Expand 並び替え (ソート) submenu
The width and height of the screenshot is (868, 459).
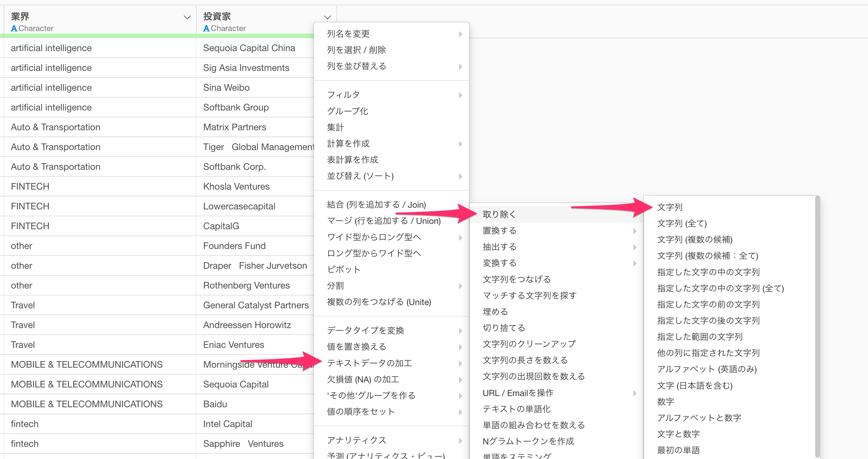tap(391, 176)
